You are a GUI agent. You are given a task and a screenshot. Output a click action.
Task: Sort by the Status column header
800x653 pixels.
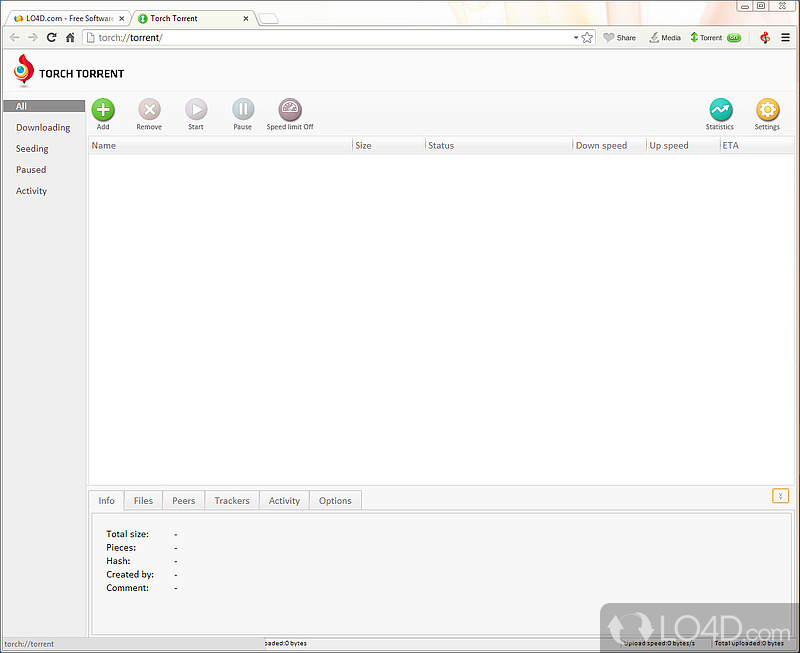pos(499,145)
